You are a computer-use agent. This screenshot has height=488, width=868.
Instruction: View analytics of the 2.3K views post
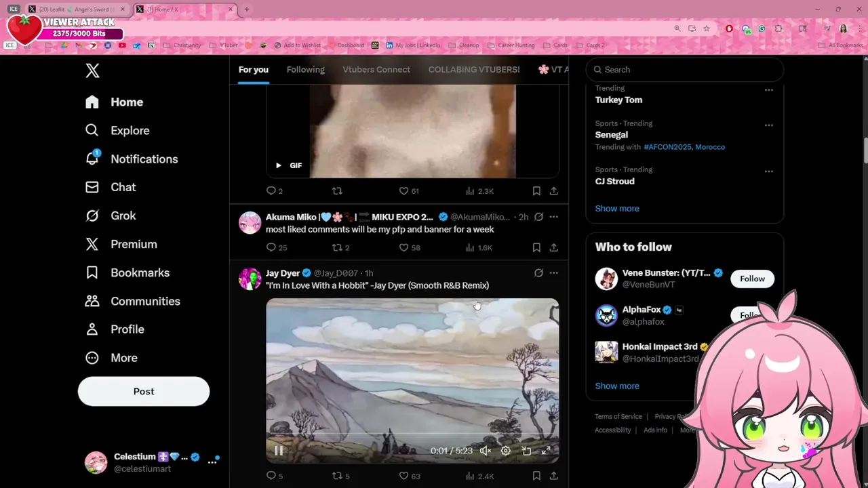pyautogui.click(x=479, y=191)
